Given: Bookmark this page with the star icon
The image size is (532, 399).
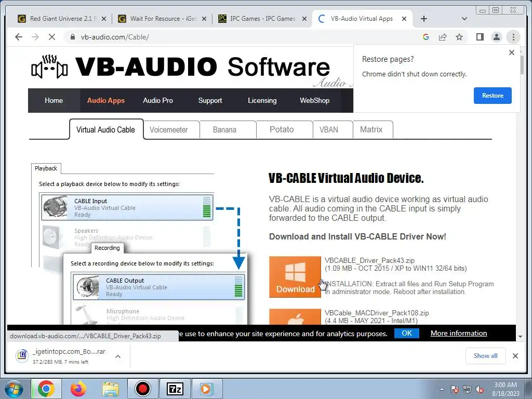Looking at the screenshot, I should click(459, 37).
